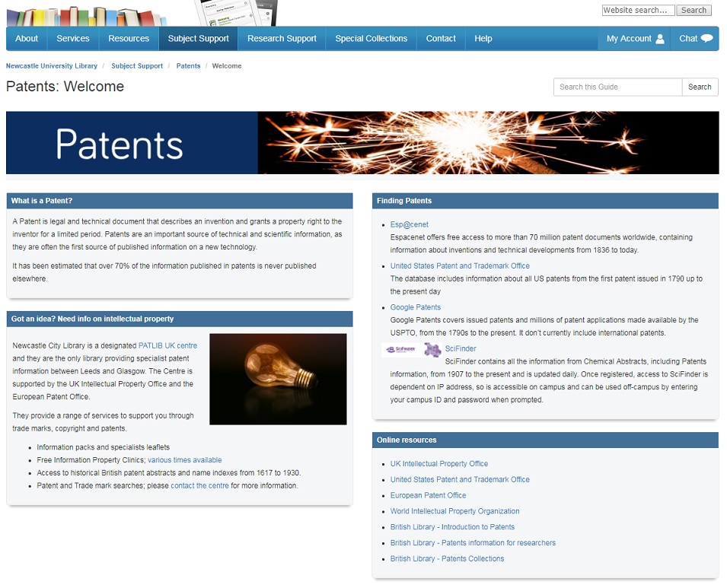Open the Google Patents link
The height and width of the screenshot is (588, 727).
click(415, 307)
